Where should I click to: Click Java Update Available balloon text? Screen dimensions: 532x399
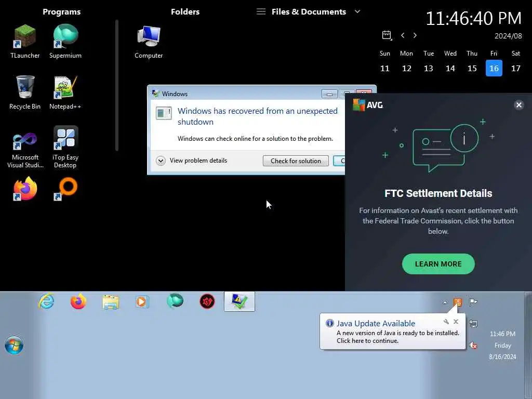tap(376, 323)
